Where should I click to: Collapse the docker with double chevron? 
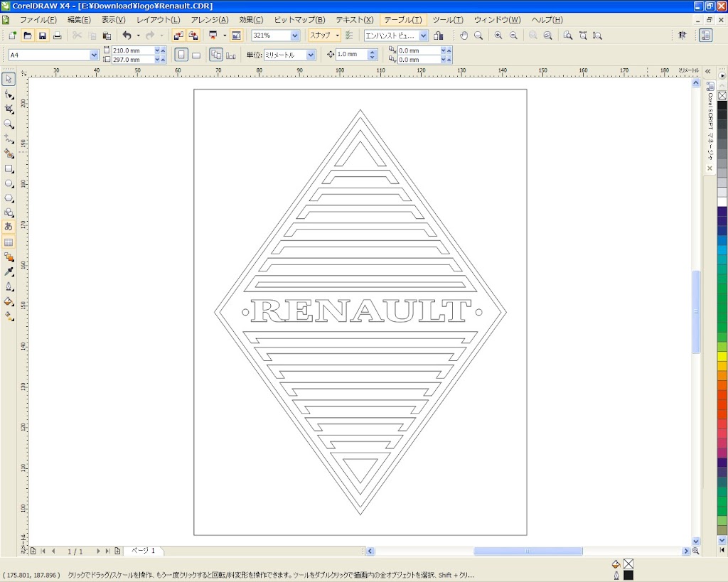[x=708, y=72]
